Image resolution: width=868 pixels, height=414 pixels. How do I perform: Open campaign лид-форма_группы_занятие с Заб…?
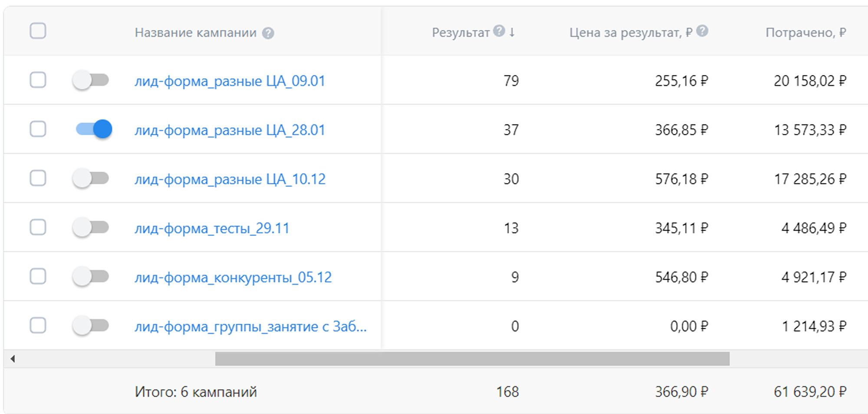pos(251,326)
